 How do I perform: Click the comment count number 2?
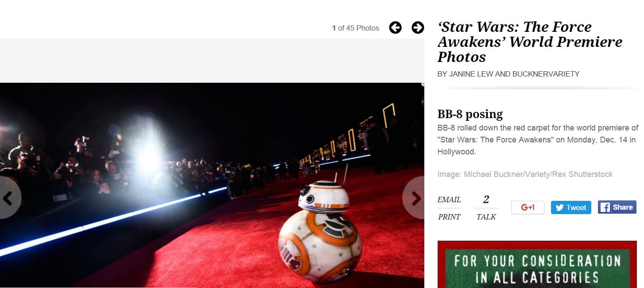click(486, 200)
